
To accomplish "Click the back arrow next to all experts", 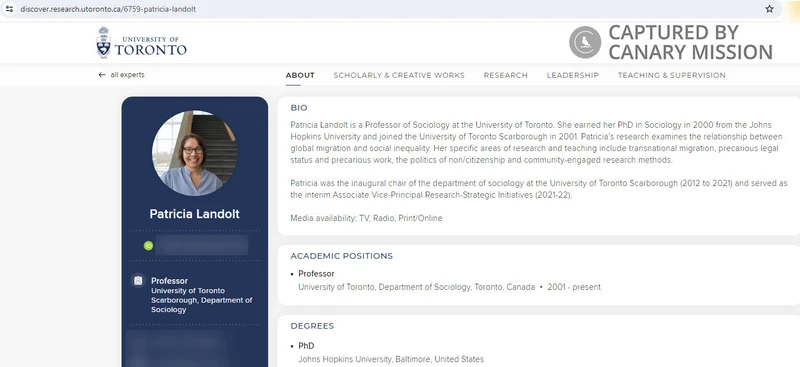I will [102, 75].
